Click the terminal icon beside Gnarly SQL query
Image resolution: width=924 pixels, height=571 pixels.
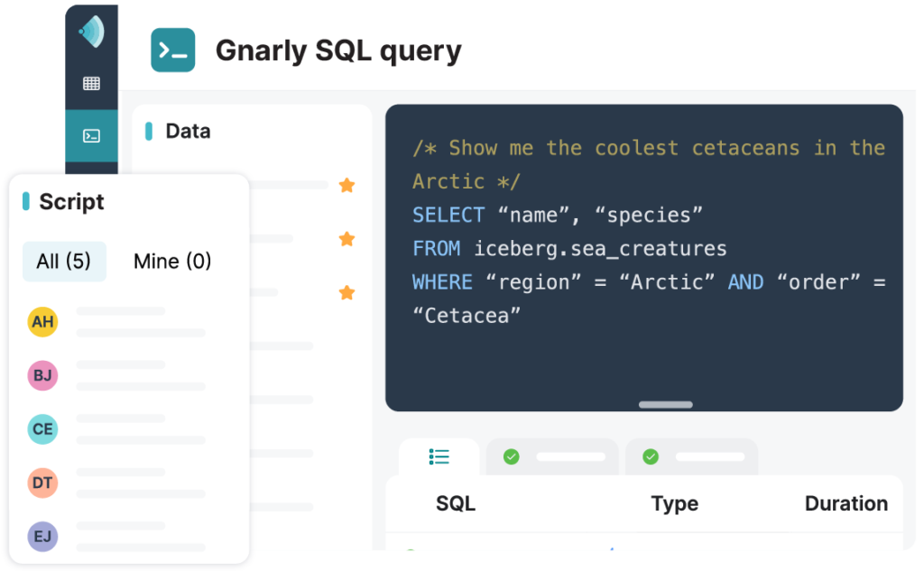coord(172,51)
